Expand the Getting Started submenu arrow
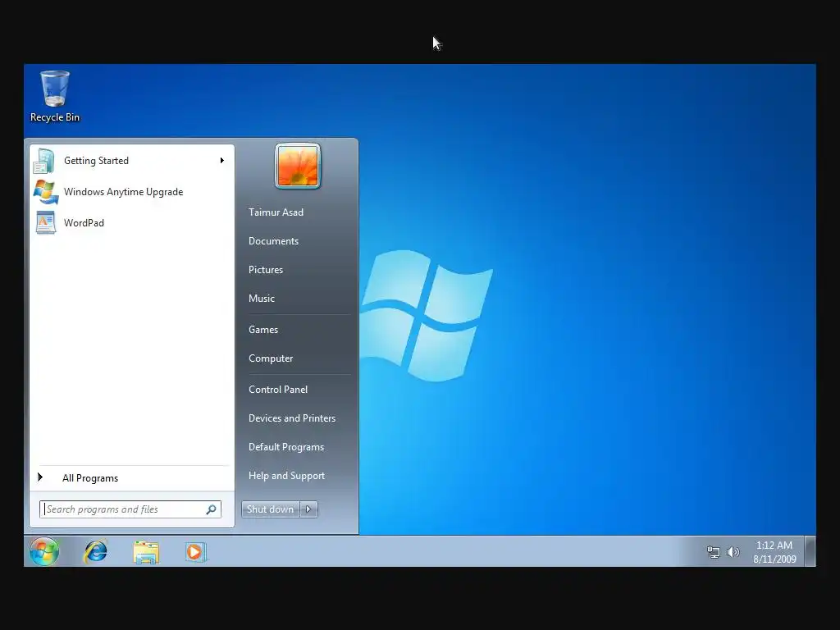This screenshot has height=630, width=840. pyautogui.click(x=221, y=161)
